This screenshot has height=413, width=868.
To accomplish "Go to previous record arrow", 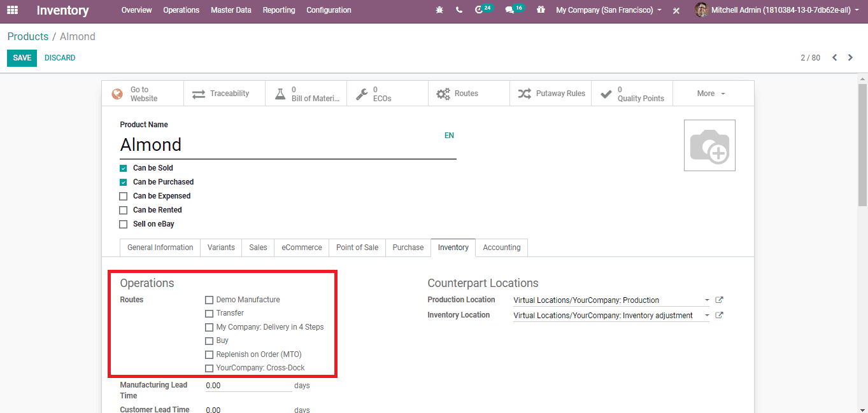I will 834,57.
